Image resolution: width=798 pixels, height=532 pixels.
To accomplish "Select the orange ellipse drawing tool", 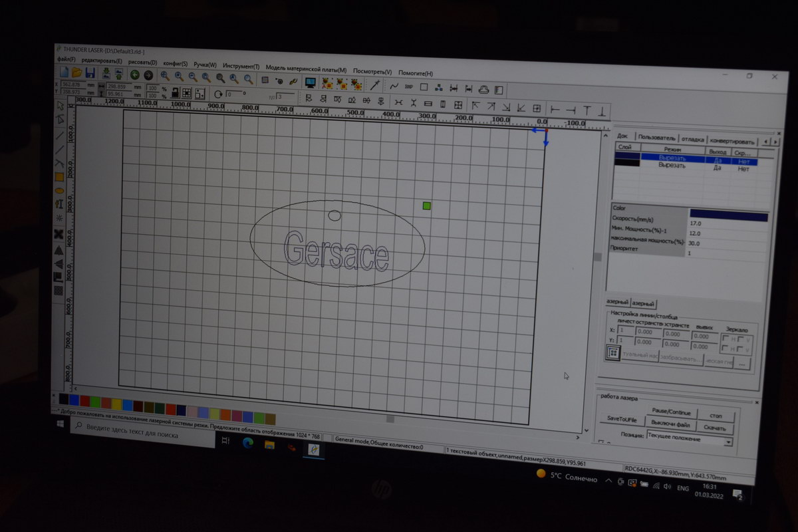I will coord(59,190).
